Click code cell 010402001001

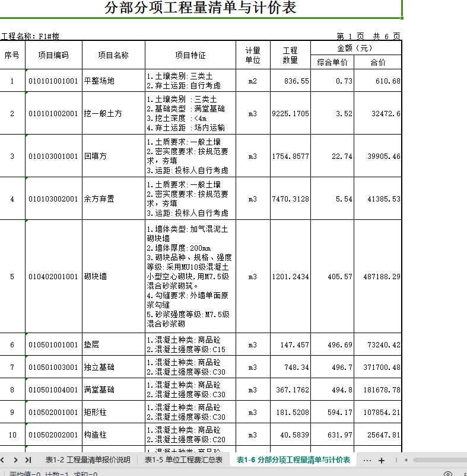point(53,276)
